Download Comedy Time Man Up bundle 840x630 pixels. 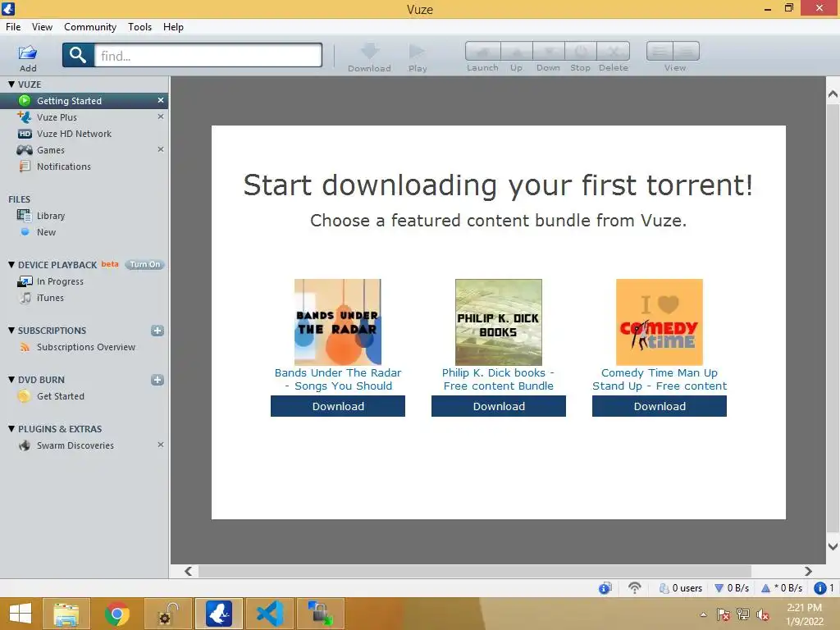[660, 406]
